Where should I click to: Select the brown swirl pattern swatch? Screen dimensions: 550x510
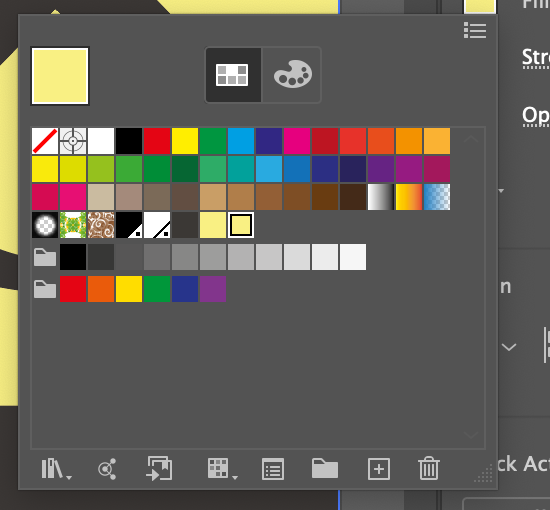[101, 225]
